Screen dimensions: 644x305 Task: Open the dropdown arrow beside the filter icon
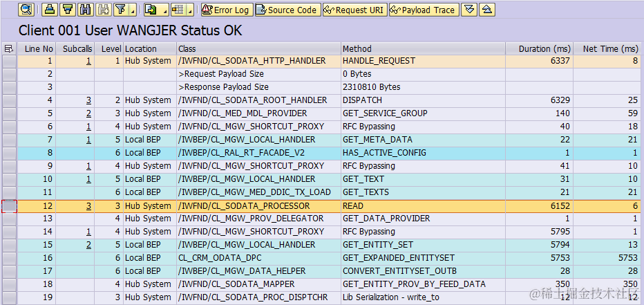pyautogui.click(x=132, y=10)
